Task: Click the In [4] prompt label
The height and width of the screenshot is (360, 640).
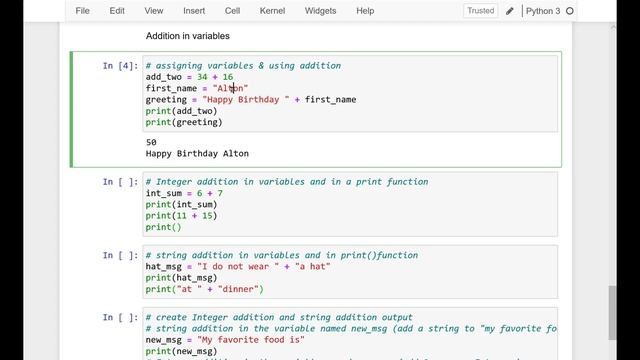Action: pos(120,66)
